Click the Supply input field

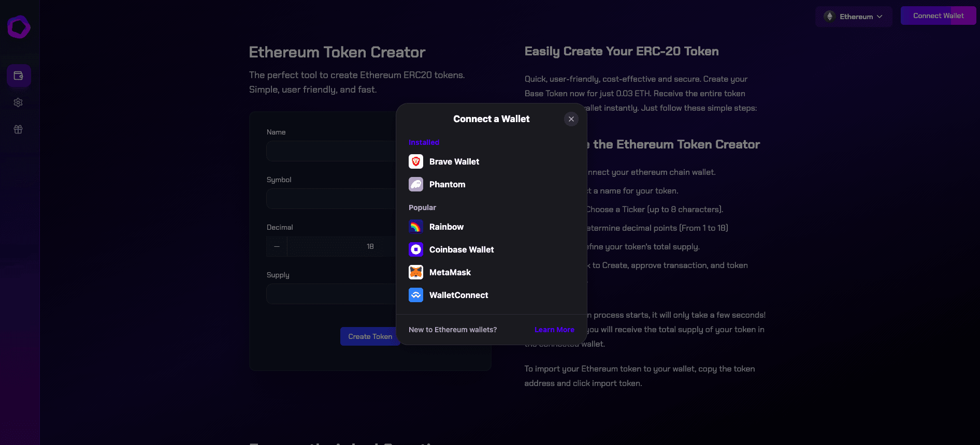332,294
